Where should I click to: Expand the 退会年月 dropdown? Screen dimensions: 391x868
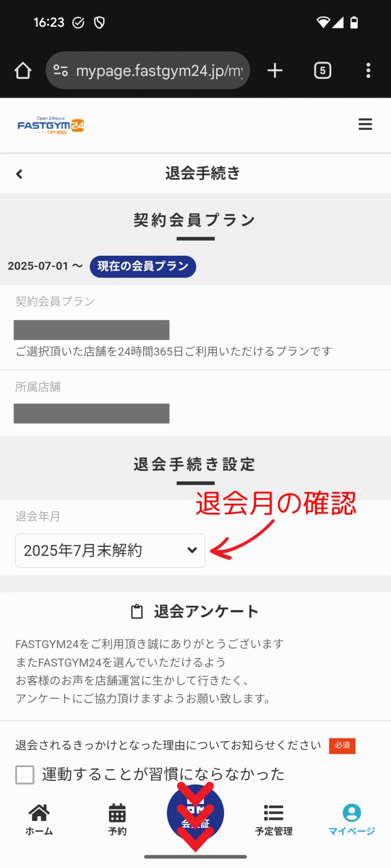coord(110,550)
